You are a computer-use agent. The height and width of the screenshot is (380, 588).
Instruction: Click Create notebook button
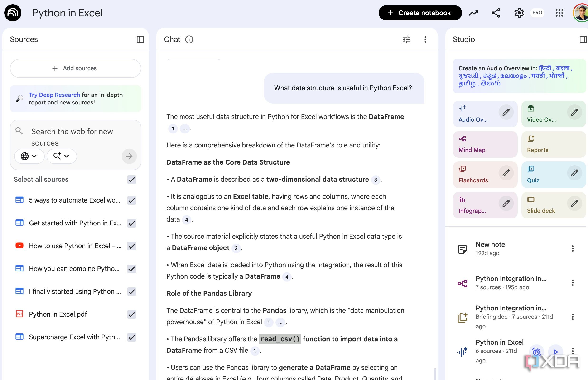[x=420, y=13]
